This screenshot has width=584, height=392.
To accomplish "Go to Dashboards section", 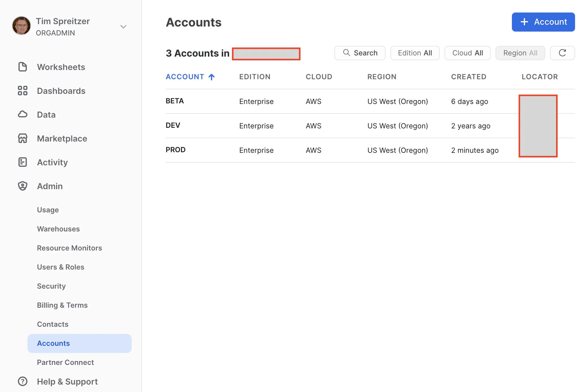I will (61, 91).
